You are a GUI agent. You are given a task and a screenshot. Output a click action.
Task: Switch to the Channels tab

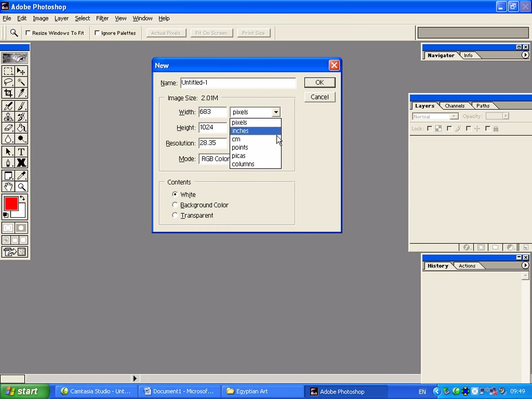click(454, 106)
